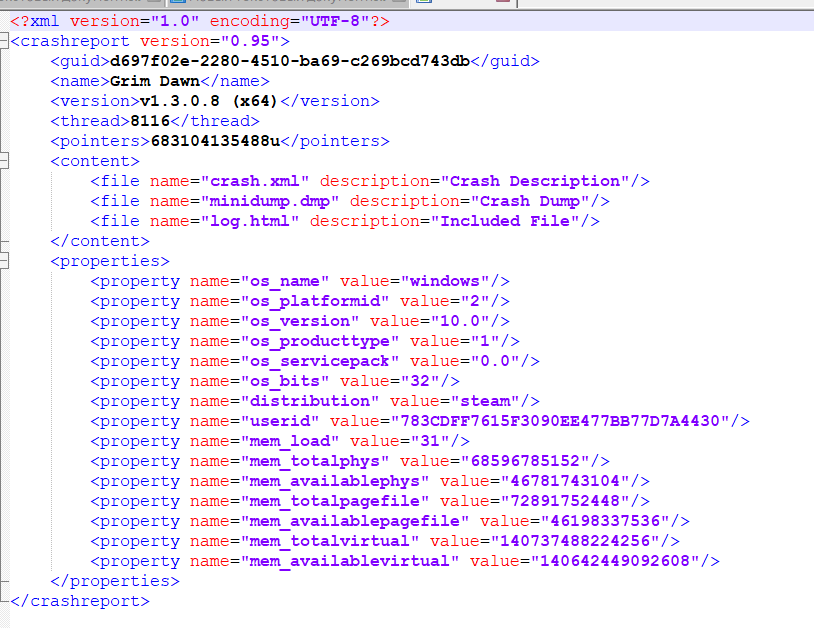This screenshot has height=628, width=814.
Task: Click the value 46198337536
Action: click(x=605, y=521)
